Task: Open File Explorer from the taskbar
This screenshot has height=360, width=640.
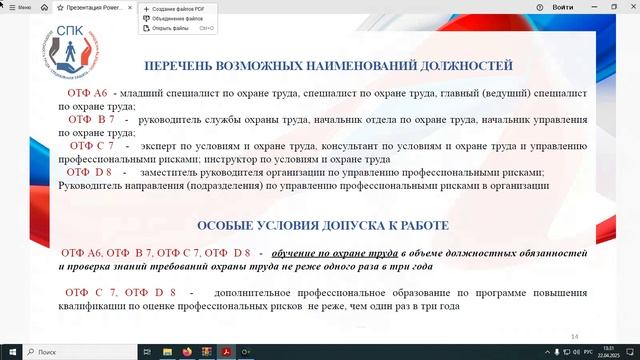Action: click(167, 352)
